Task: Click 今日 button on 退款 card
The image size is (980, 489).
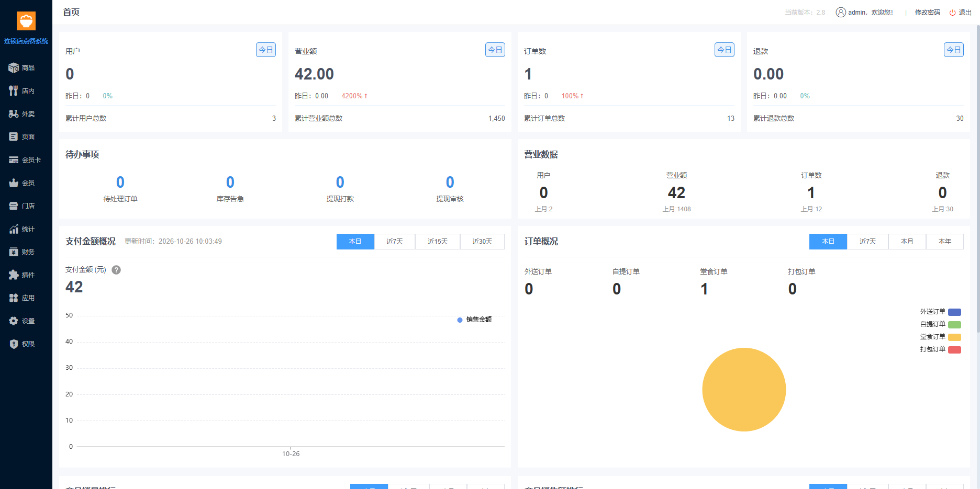Action: tap(954, 50)
